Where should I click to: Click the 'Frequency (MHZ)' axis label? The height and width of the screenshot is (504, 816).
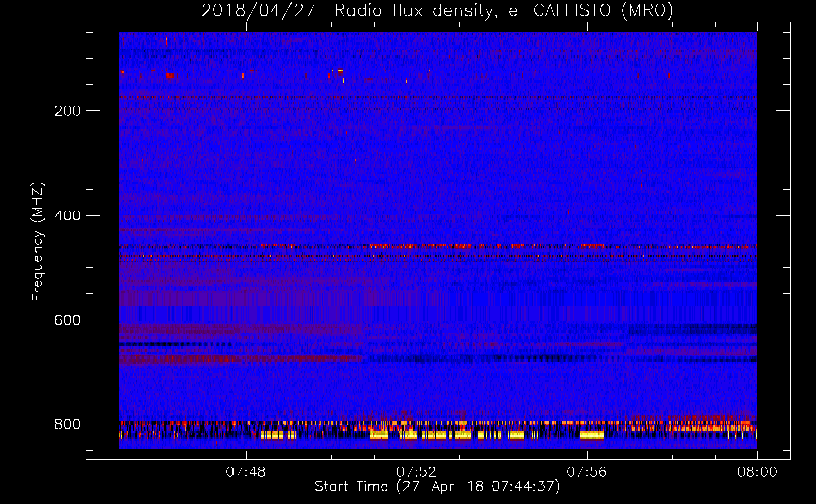tap(38, 242)
